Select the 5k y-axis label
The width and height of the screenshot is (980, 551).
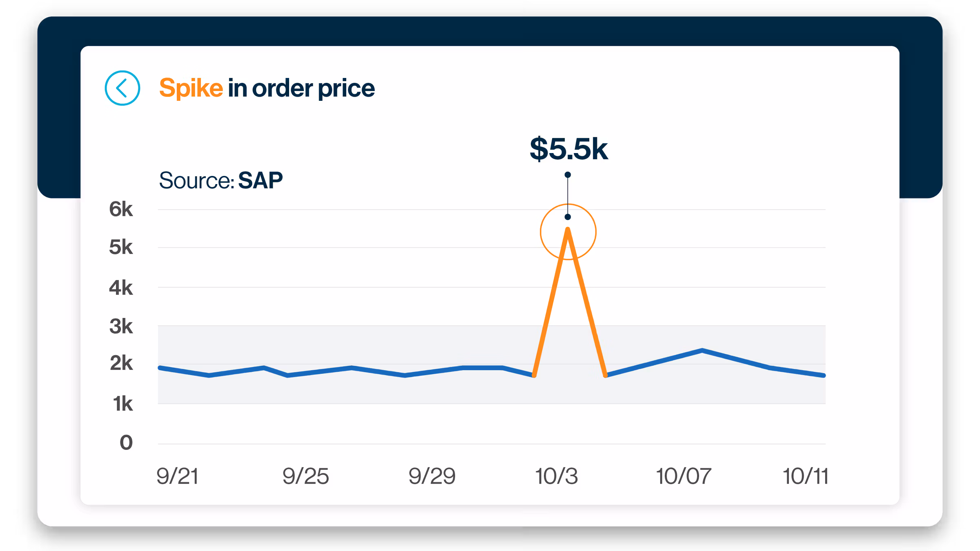[x=121, y=247]
